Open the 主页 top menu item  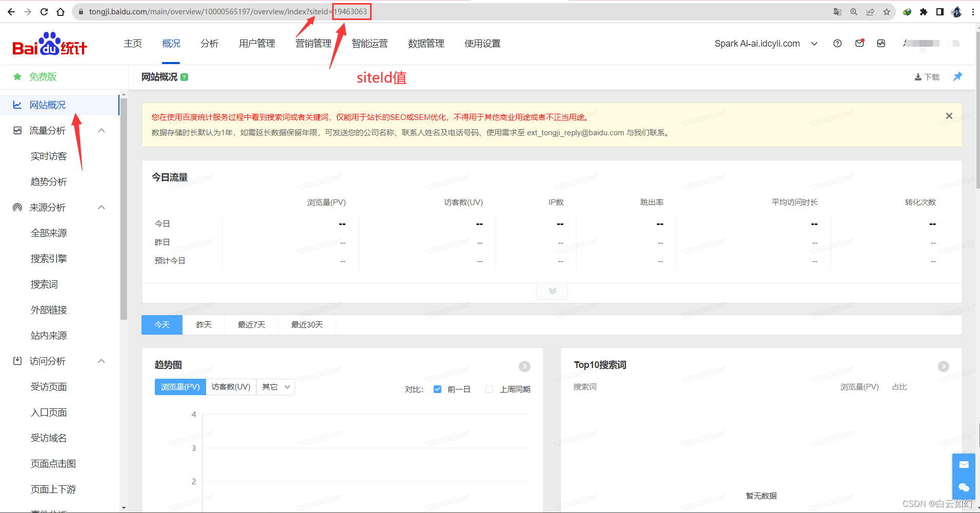133,44
